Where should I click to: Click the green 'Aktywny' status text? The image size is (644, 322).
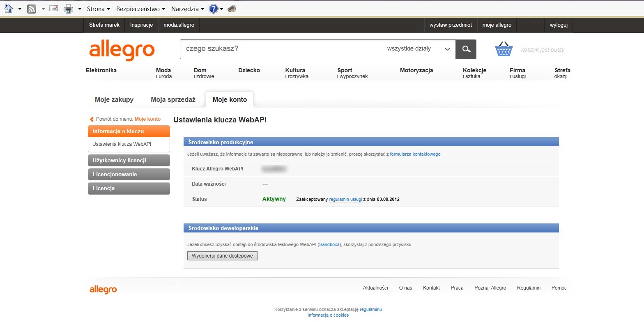coord(274,199)
